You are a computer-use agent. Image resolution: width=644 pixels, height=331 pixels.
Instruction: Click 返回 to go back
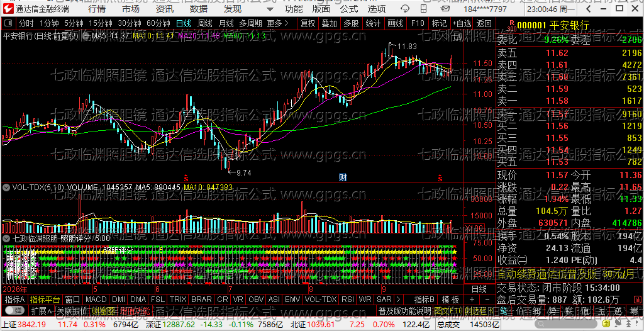coord(484,23)
